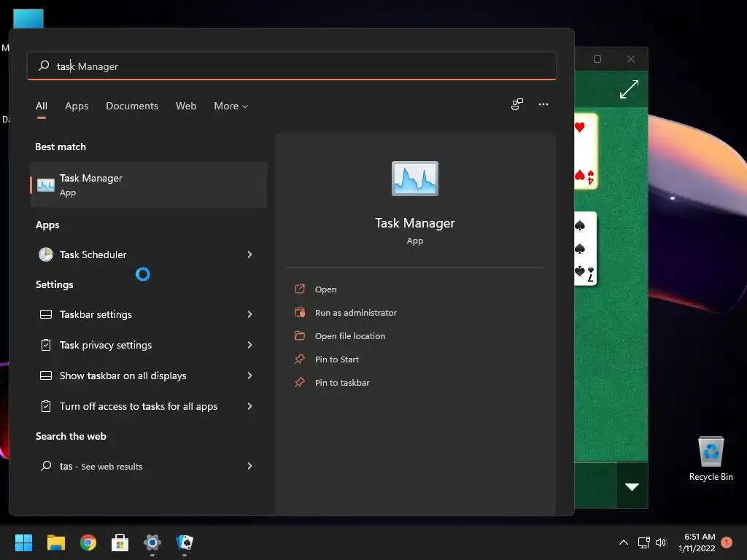Open Settings gear in taskbar
The width and height of the screenshot is (747, 560).
tap(152, 542)
